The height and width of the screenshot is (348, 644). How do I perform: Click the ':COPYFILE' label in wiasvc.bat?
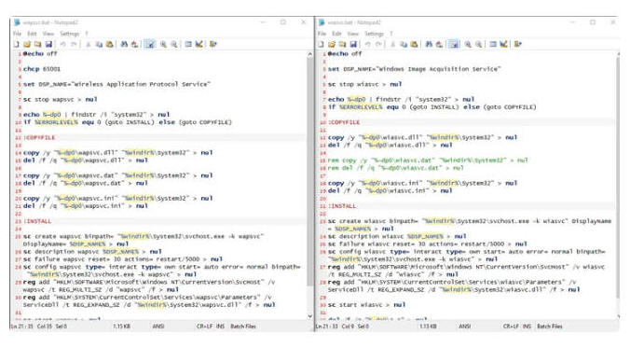[344, 122]
